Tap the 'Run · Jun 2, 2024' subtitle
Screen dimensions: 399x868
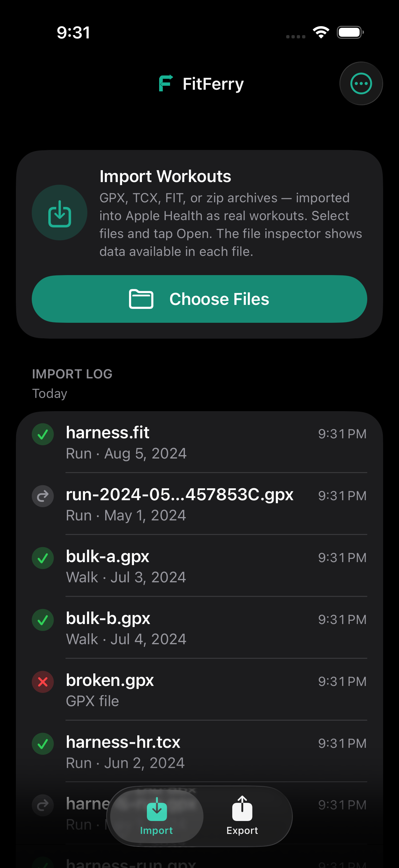(x=125, y=763)
